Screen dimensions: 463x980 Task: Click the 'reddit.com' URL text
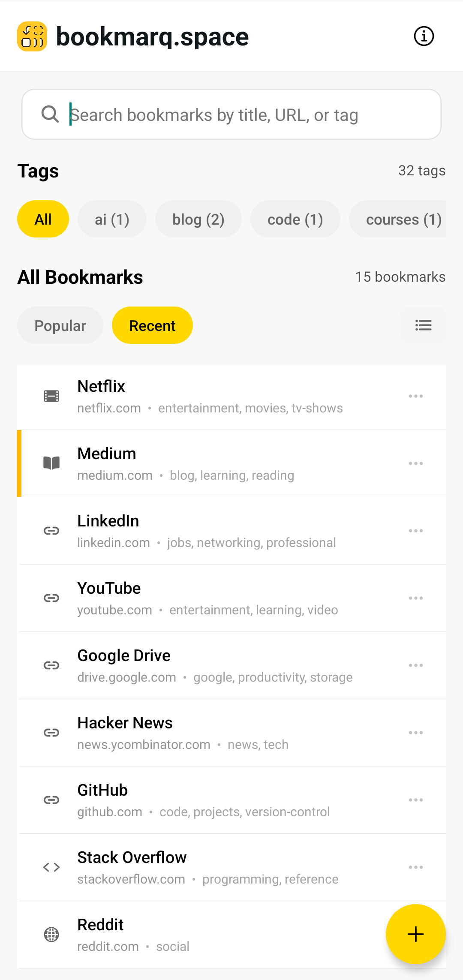[x=108, y=947]
